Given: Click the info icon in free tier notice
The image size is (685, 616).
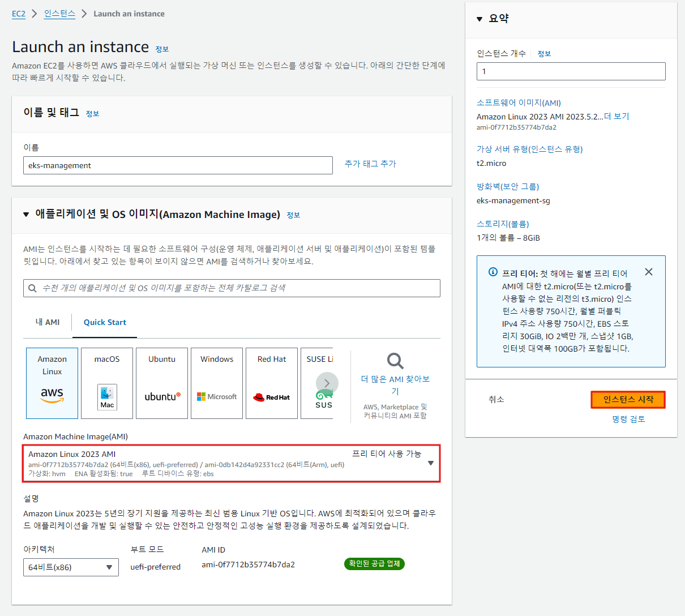Looking at the screenshot, I should click(493, 272).
